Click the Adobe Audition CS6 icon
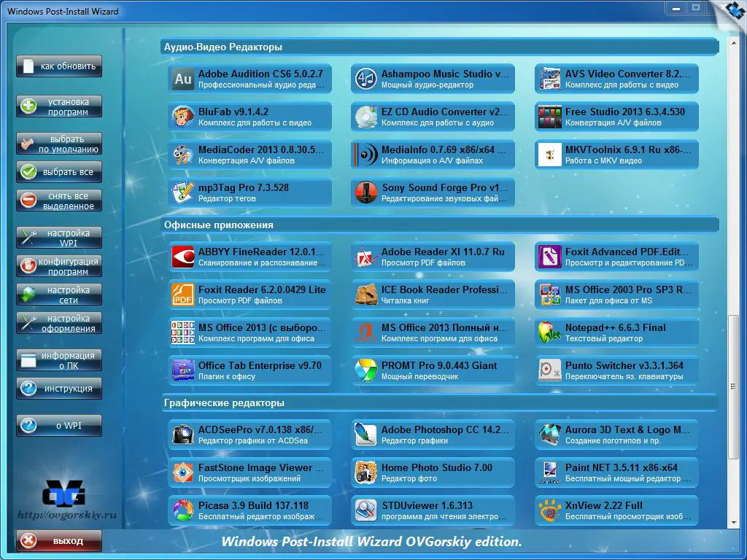 pyautogui.click(x=183, y=79)
